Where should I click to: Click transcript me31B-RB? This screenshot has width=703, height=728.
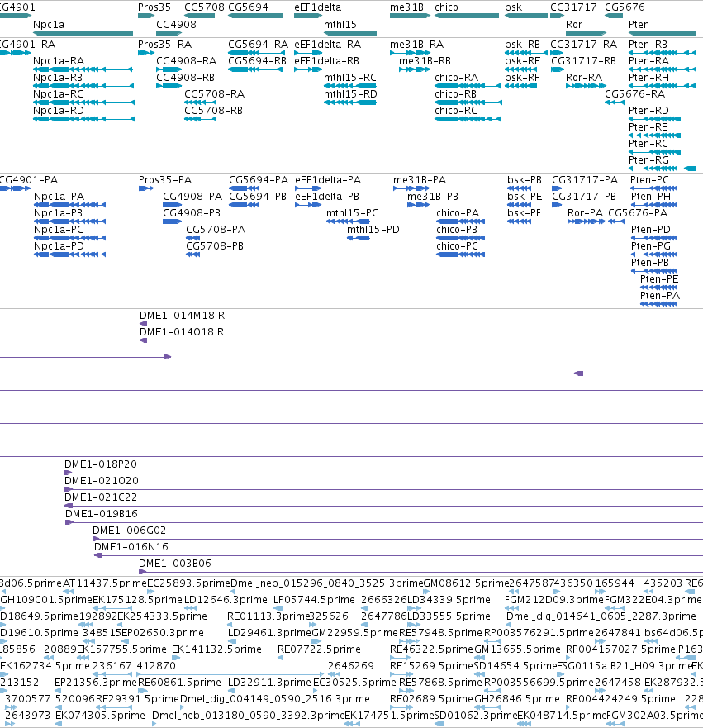415,69
